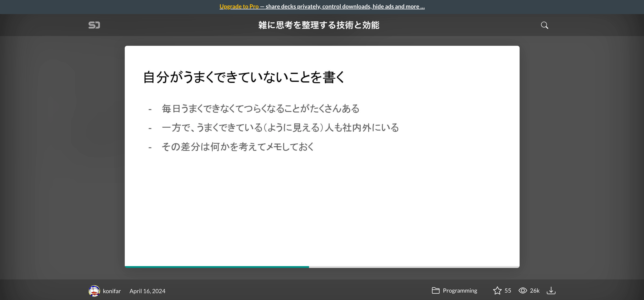Click the slide headline text
The height and width of the screenshot is (300, 644).
[244, 78]
